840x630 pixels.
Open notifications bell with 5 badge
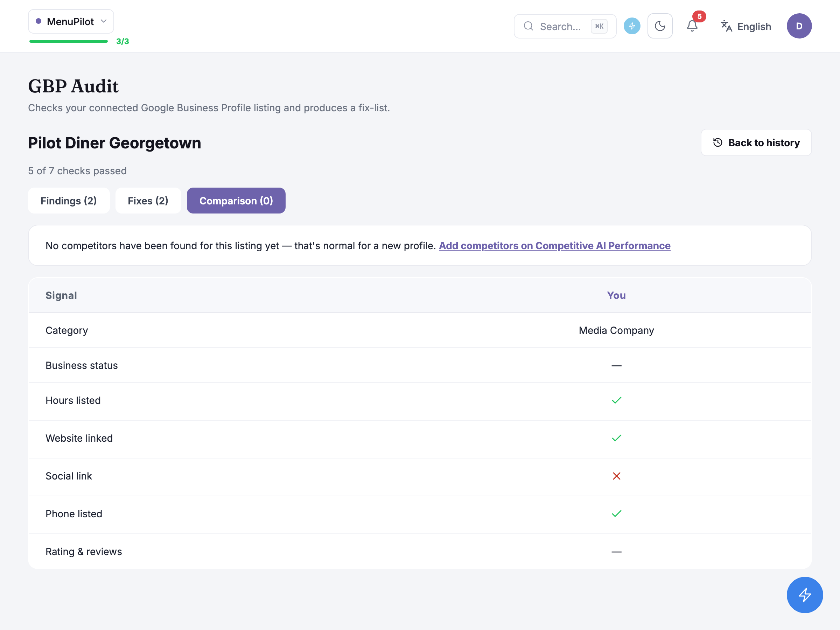pos(692,26)
